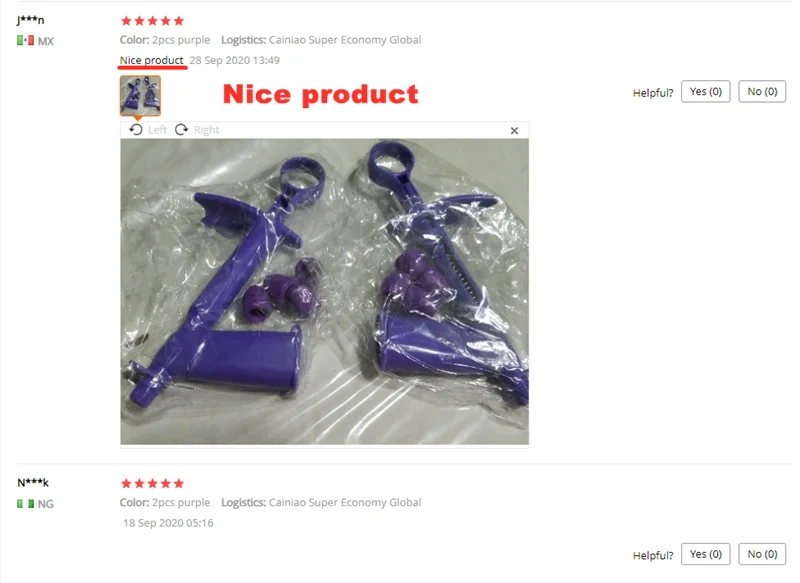The height and width of the screenshot is (583, 800).
Task: Click the five-star rating of N***k's review
Action: 152,483
